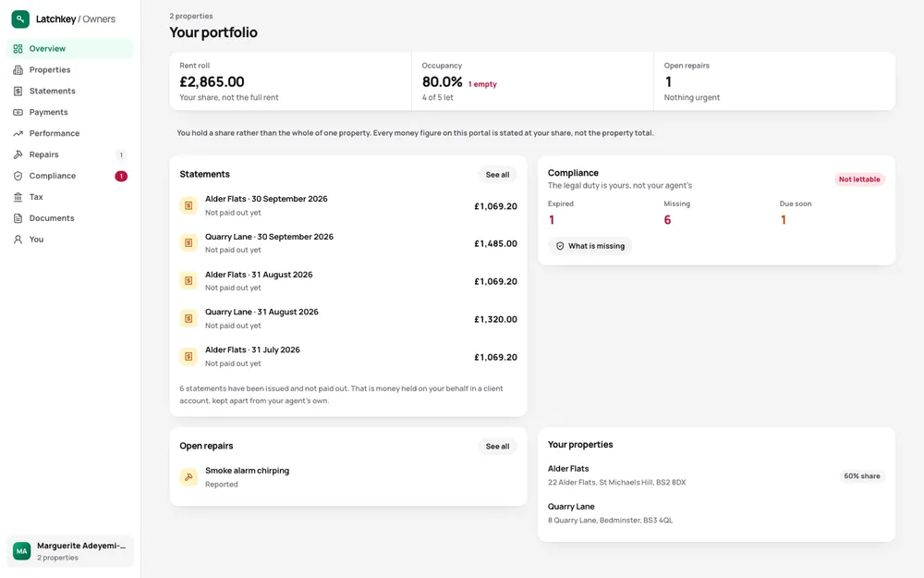Click the Missing count 6
The width and height of the screenshot is (924, 578).
click(667, 220)
